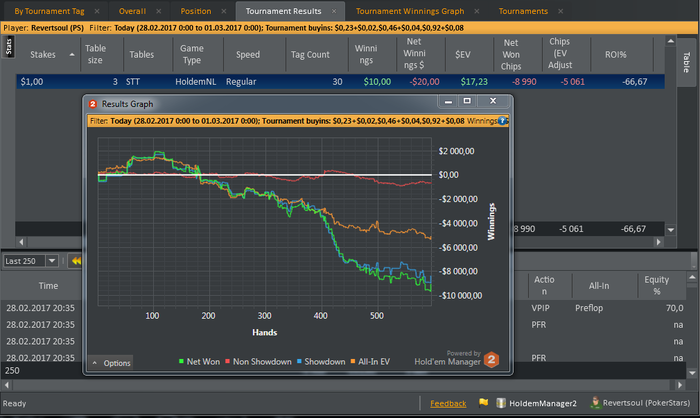Open the blue help icon in graph filter bar
This screenshot has height=418, width=700.
coord(502,121)
